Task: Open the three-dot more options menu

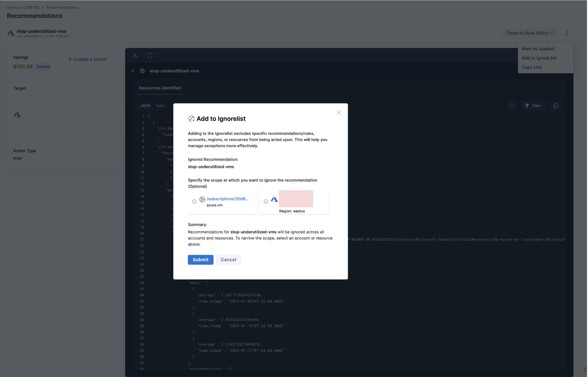Action: pyautogui.click(x=567, y=33)
